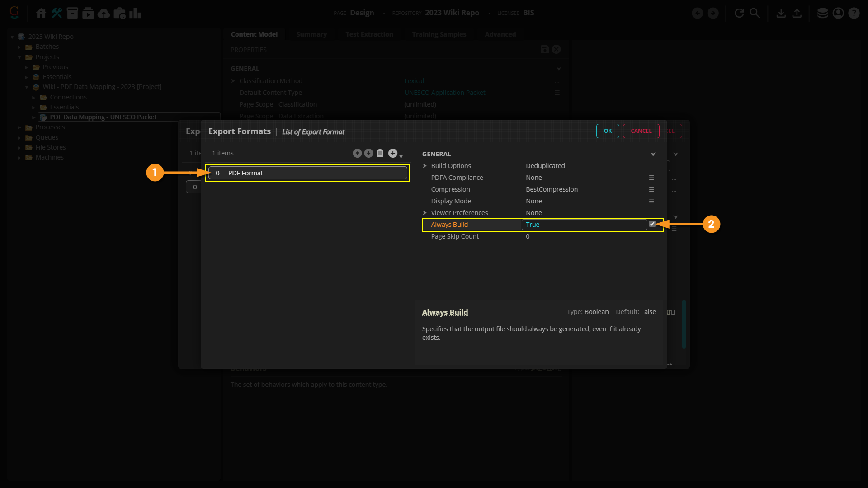Open the PDFA Compliance dropdown menu

(x=651, y=178)
